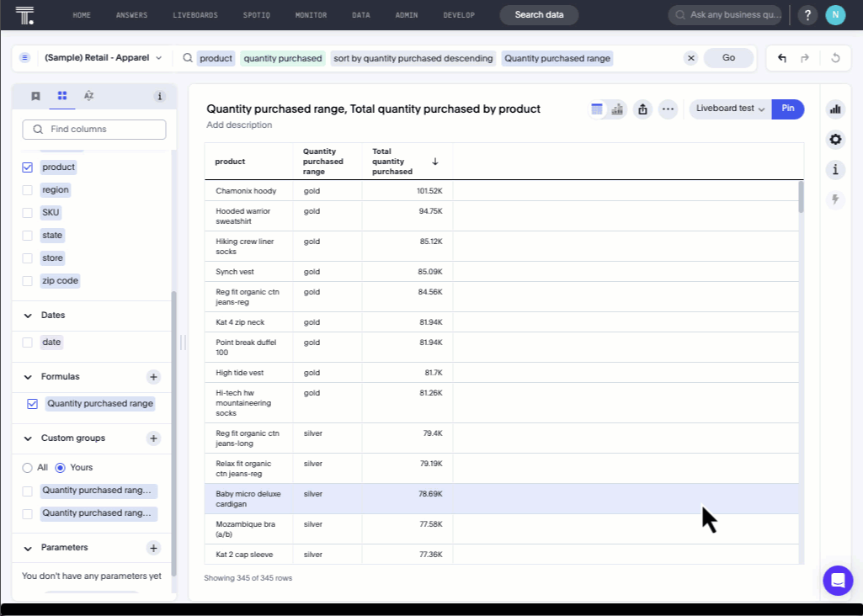This screenshot has width=863, height=616.
Task: Click the SpotIQ lightning icon
Action: tap(835, 199)
